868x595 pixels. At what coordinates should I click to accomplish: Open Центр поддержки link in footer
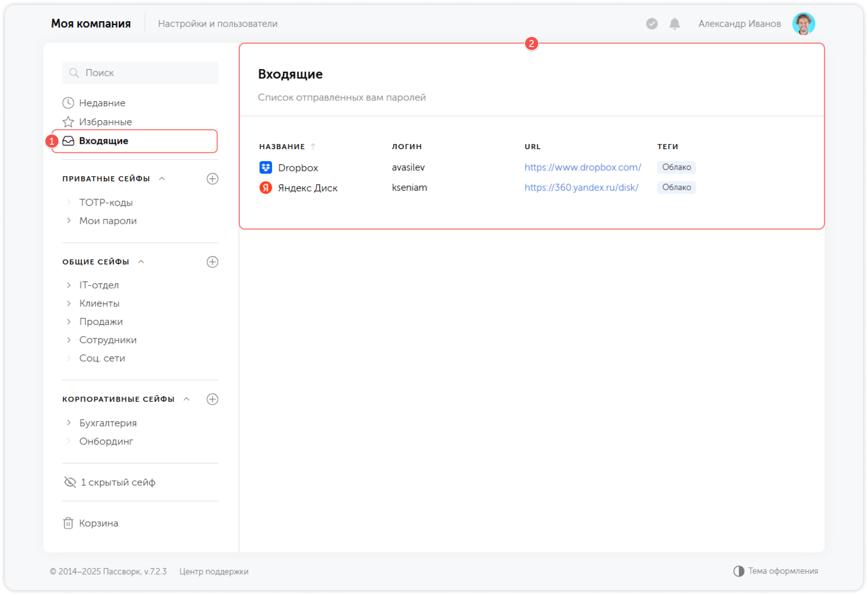coord(214,571)
